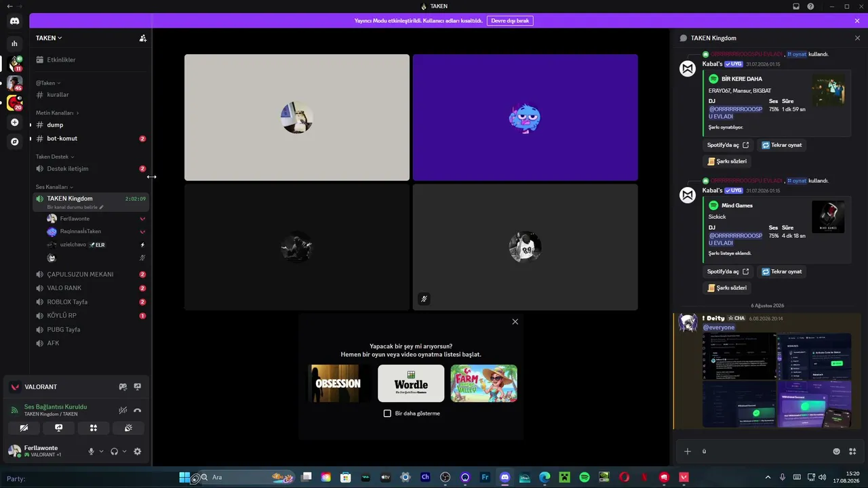Image resolution: width=868 pixels, height=488 pixels.
Task: Open Microsoft Edge from the taskbar
Action: coord(545,477)
